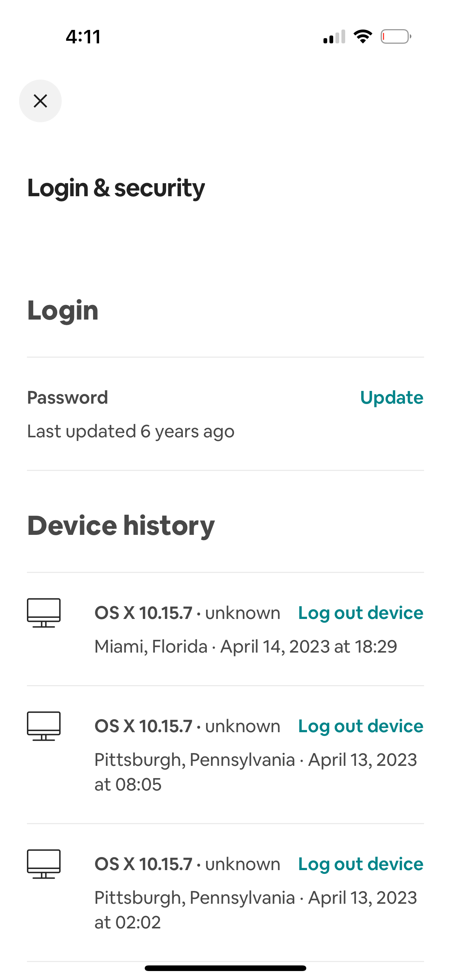Image resolution: width=451 pixels, height=980 pixels.
Task: Click the monitor icon for the Pittsburgh 02:02 device
Action: pyautogui.click(x=44, y=863)
